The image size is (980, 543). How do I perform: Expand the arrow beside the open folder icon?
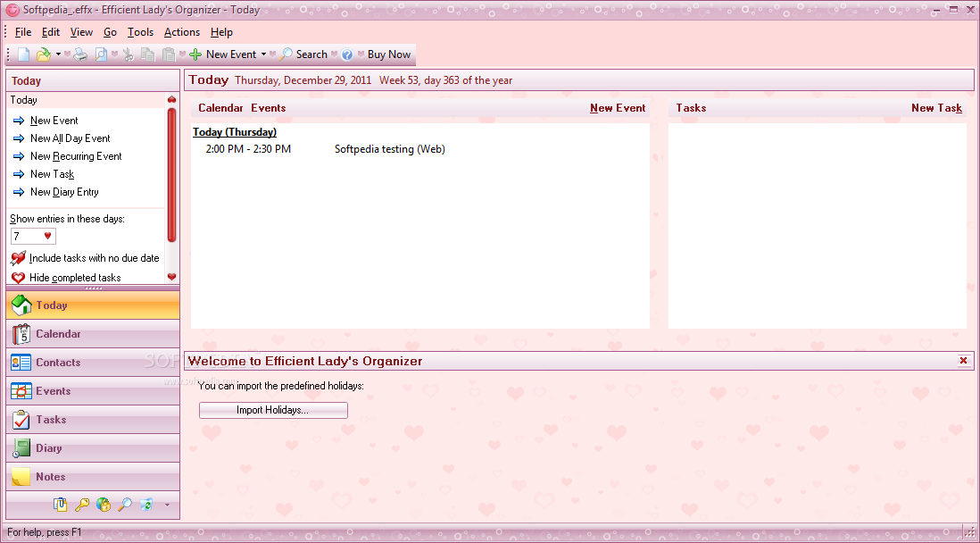click(x=58, y=54)
